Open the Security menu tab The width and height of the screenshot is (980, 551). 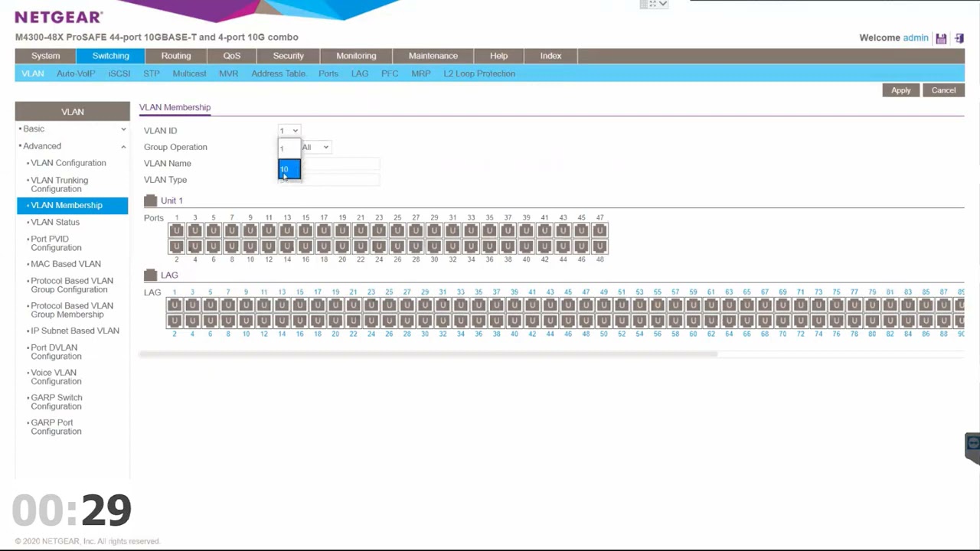coord(288,56)
